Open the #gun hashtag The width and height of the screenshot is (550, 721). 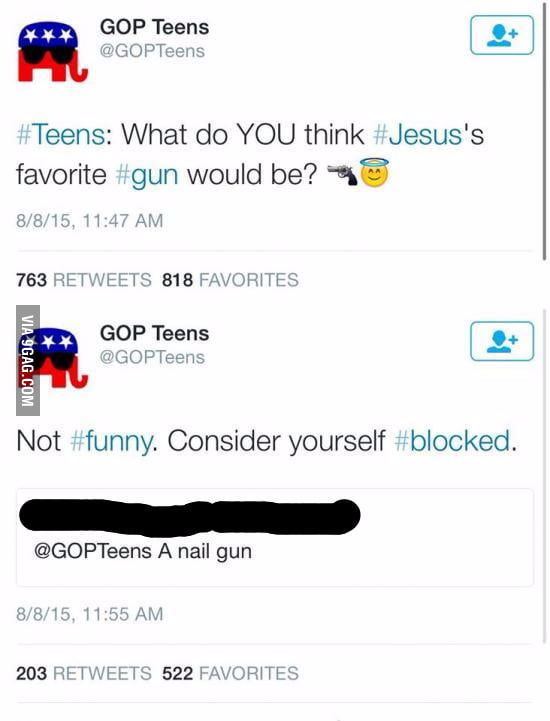(x=147, y=176)
